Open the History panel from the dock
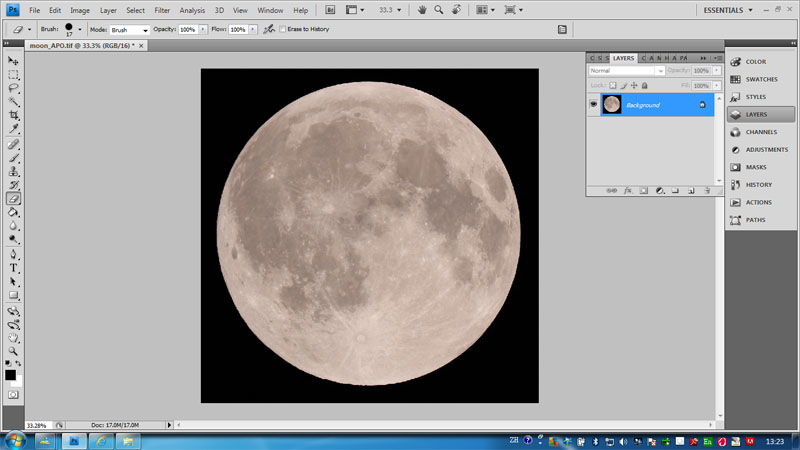The width and height of the screenshot is (800, 450). point(758,185)
